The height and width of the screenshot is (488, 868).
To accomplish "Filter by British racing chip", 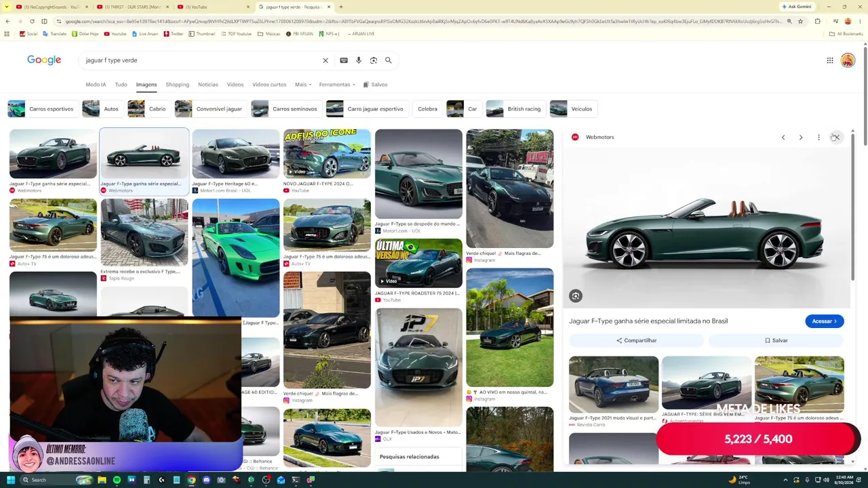I will point(515,109).
